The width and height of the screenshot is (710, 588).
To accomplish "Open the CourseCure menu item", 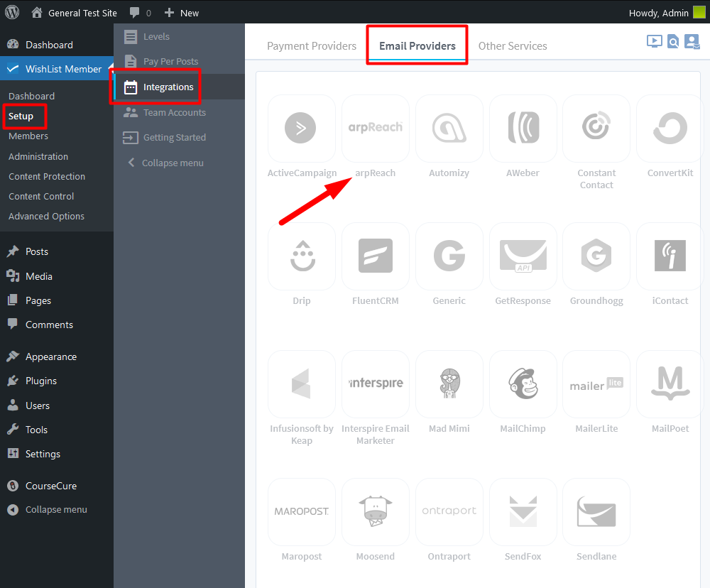I will tap(57, 486).
